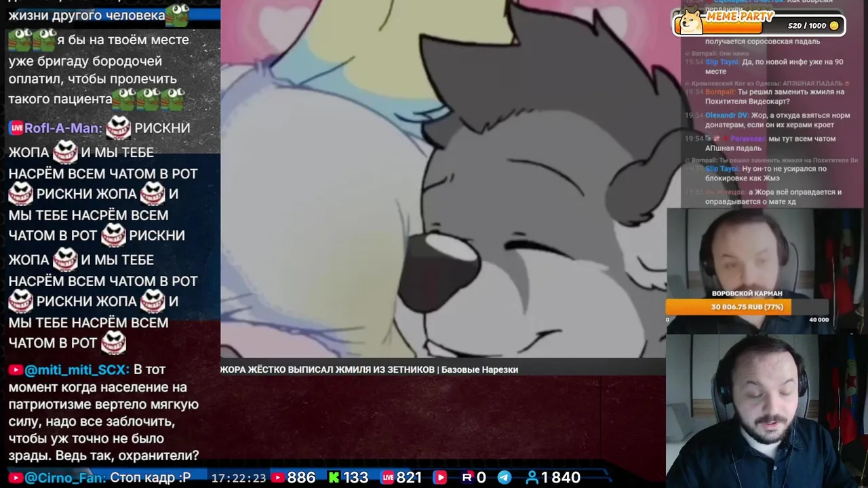Click the Rutube R icon beside 0

coord(467,478)
